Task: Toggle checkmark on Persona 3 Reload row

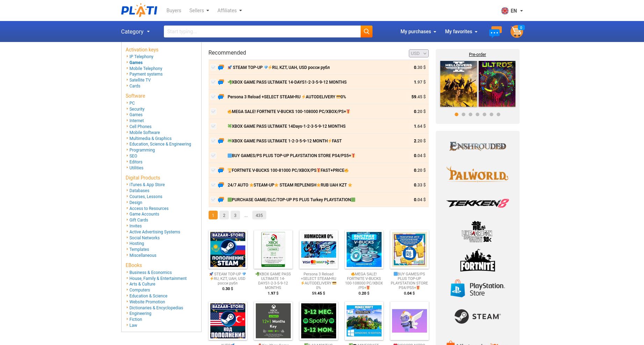Action: (x=213, y=97)
